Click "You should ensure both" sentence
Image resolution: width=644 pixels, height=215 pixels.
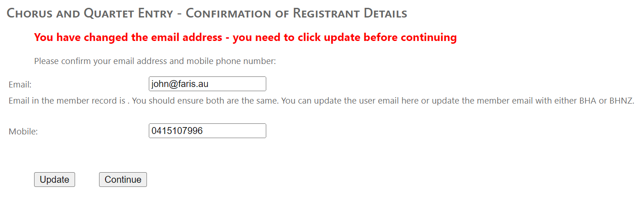[x=177, y=100]
